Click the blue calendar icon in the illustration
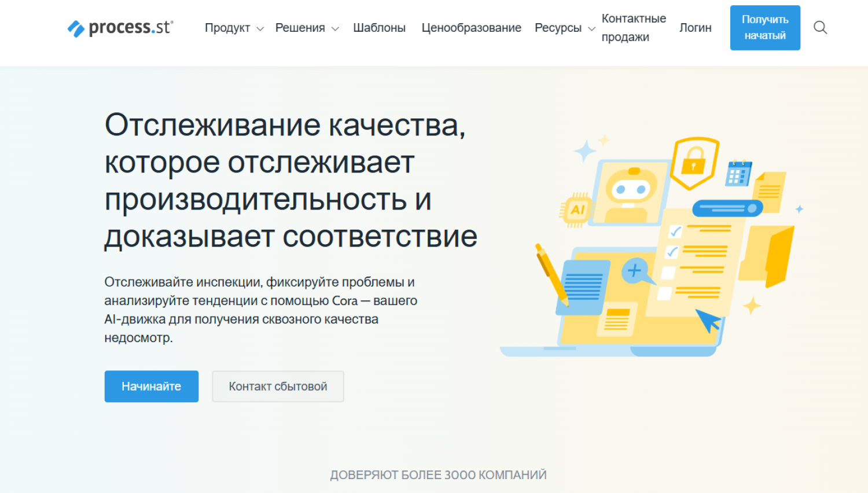The image size is (868, 493). point(738,173)
